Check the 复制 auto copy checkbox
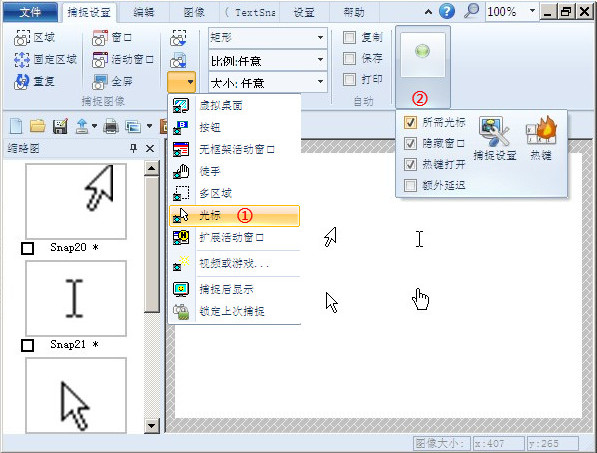 [x=349, y=37]
